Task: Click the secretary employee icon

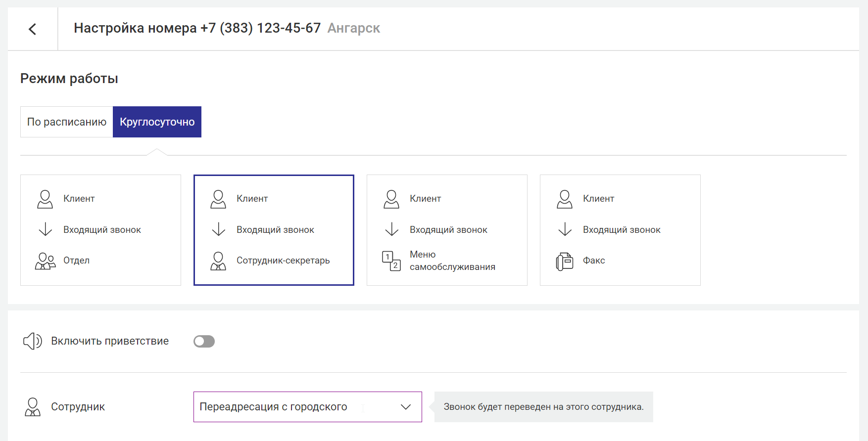Action: (218, 261)
